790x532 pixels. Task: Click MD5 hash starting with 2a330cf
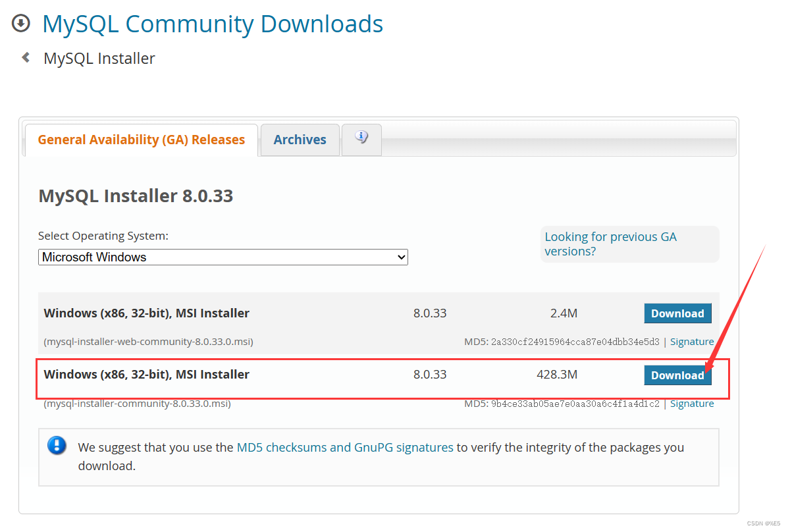pos(575,342)
